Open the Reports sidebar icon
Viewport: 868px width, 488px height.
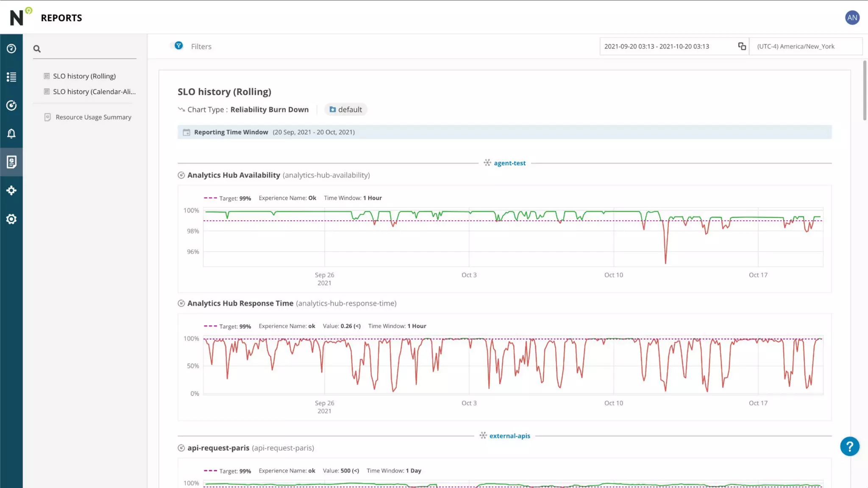coord(11,162)
